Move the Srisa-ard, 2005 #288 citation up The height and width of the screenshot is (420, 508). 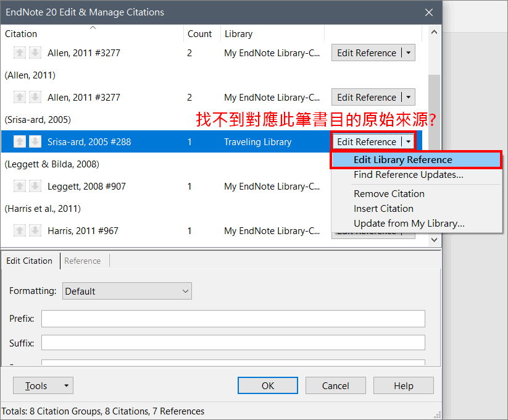click(x=20, y=141)
